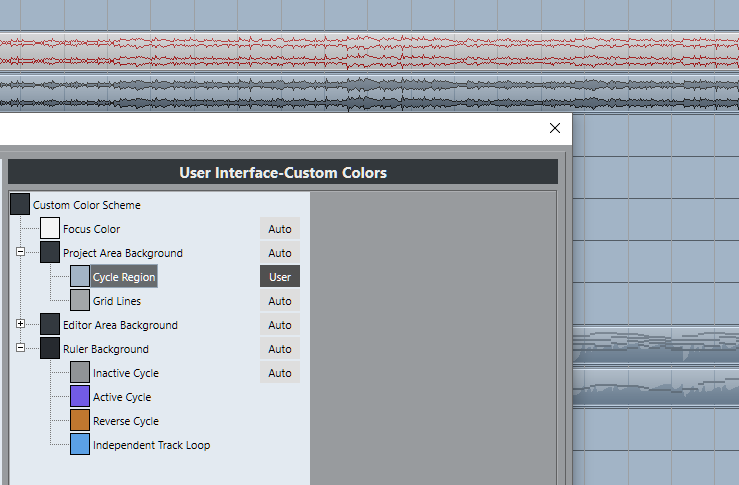Collapse the Project Area Background node

click(x=20, y=252)
